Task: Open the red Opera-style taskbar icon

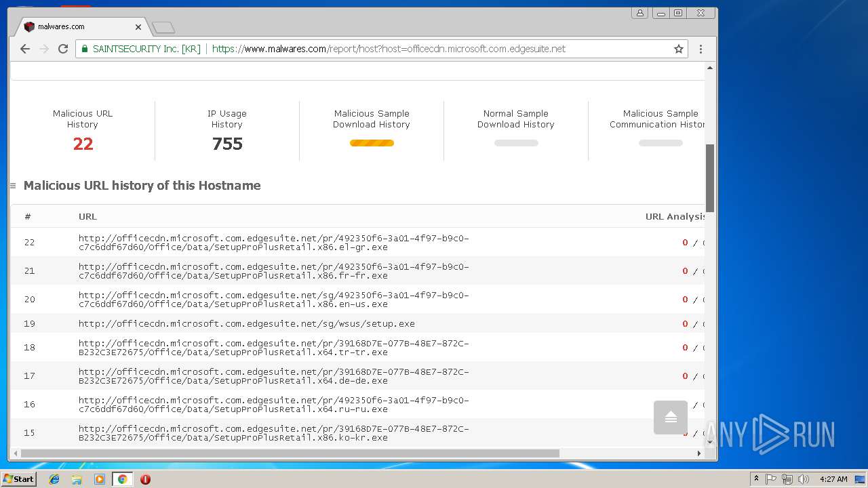Action: pyautogui.click(x=145, y=479)
